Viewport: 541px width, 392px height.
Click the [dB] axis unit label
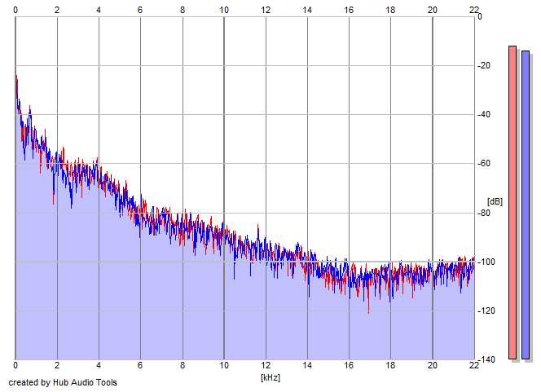point(495,201)
